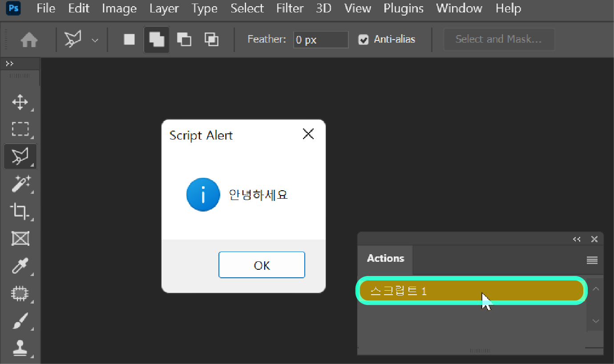Open the View menu

[x=357, y=8]
